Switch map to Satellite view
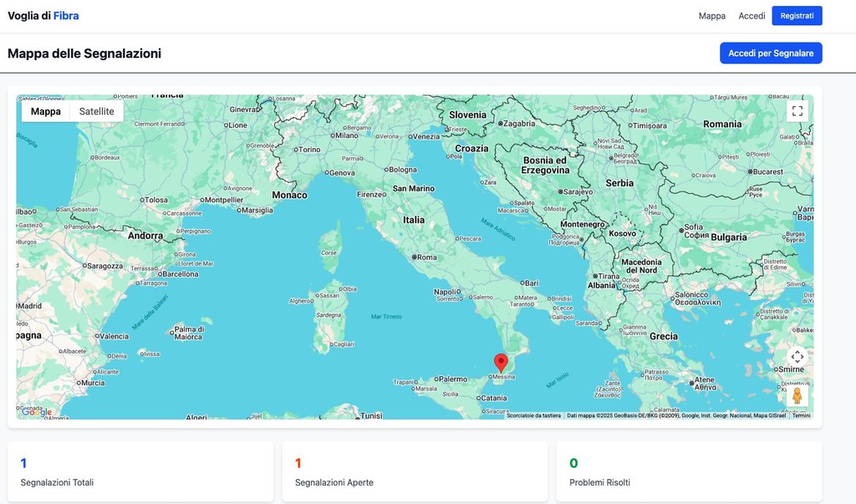The width and height of the screenshot is (856, 504). click(x=97, y=111)
